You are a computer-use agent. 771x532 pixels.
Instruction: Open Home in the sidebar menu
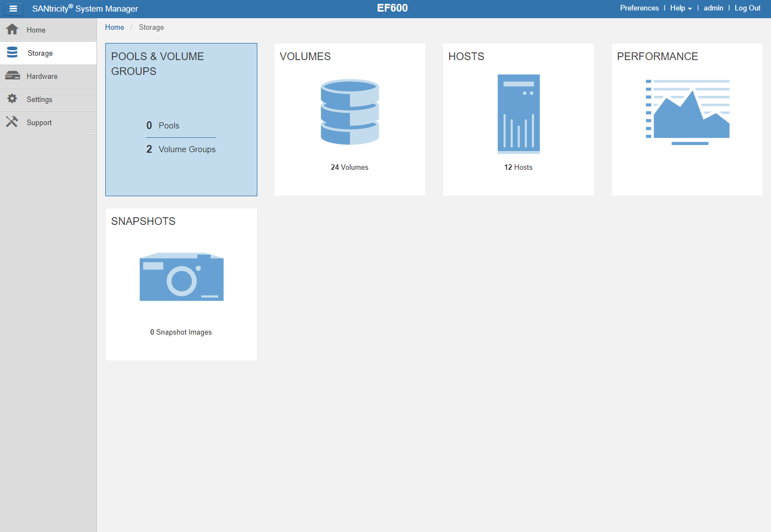pyautogui.click(x=48, y=30)
